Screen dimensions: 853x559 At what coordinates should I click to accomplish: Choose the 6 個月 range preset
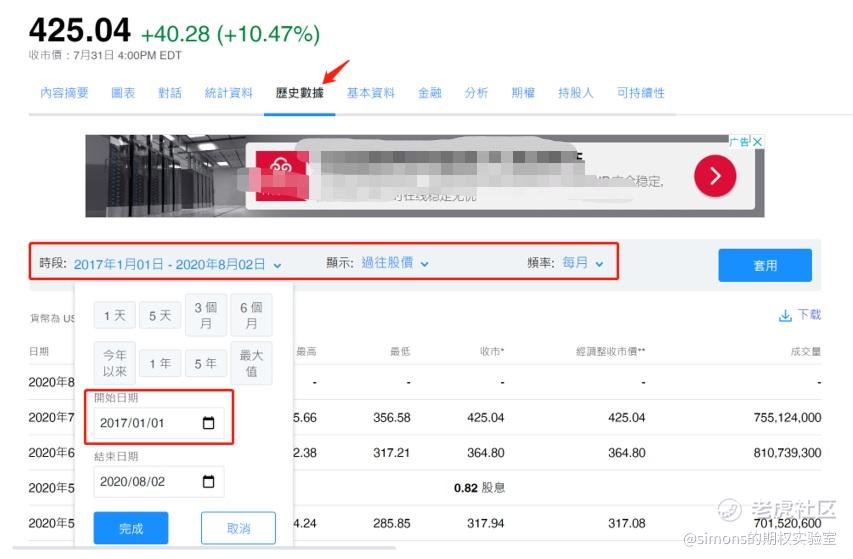251,315
